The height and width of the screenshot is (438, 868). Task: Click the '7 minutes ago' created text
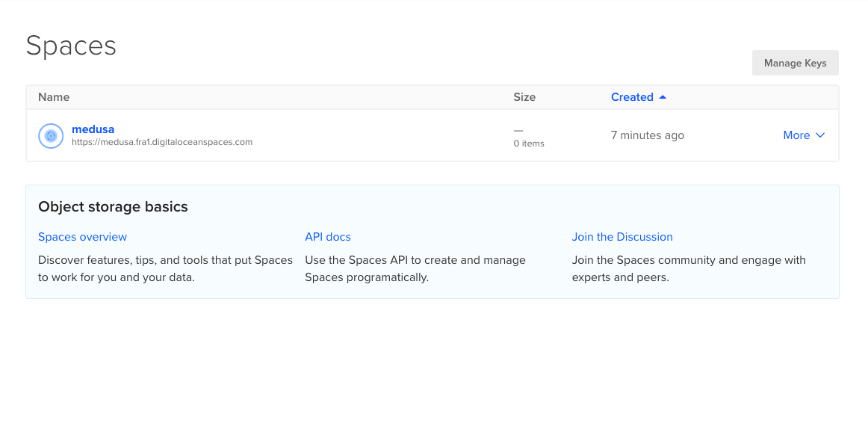[647, 135]
